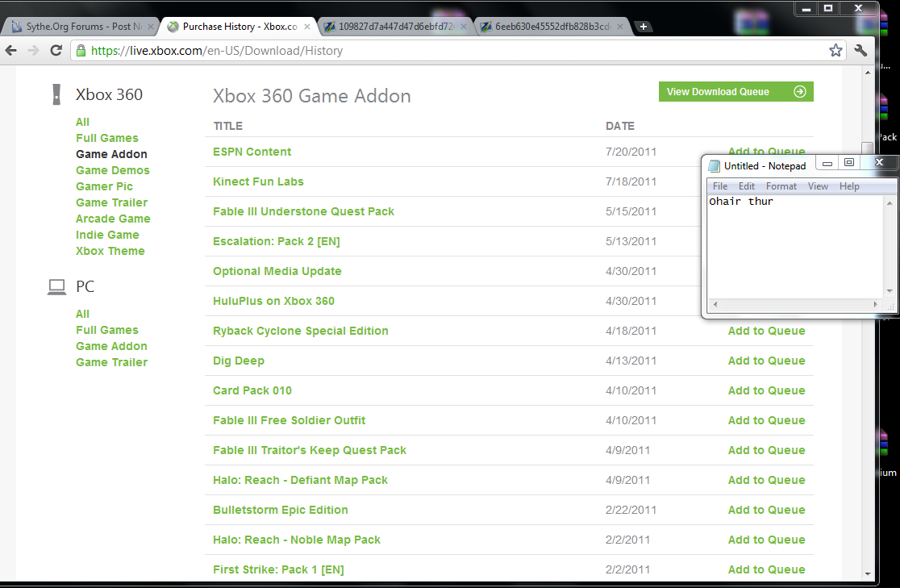Viewport: 900px width, 588px height.
Task: Open Notepad File menu
Action: (x=720, y=186)
